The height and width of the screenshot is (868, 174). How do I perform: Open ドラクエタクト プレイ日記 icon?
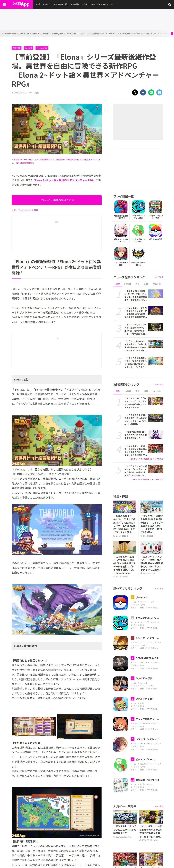156,207
